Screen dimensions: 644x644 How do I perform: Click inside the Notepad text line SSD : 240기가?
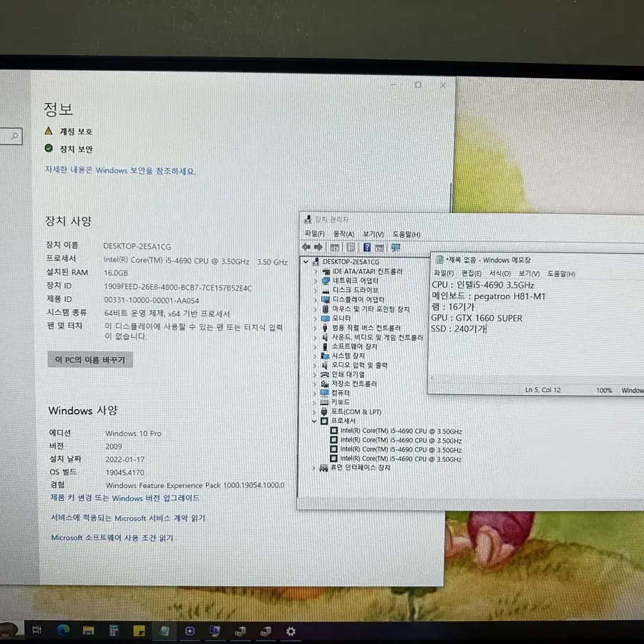tap(459, 328)
